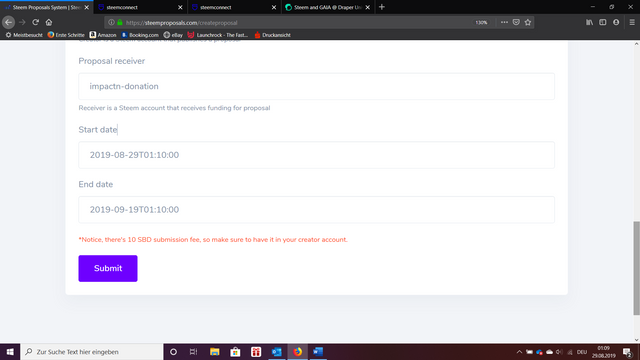Open Outlook from taskbar
The image size is (640, 360).
[277, 352]
